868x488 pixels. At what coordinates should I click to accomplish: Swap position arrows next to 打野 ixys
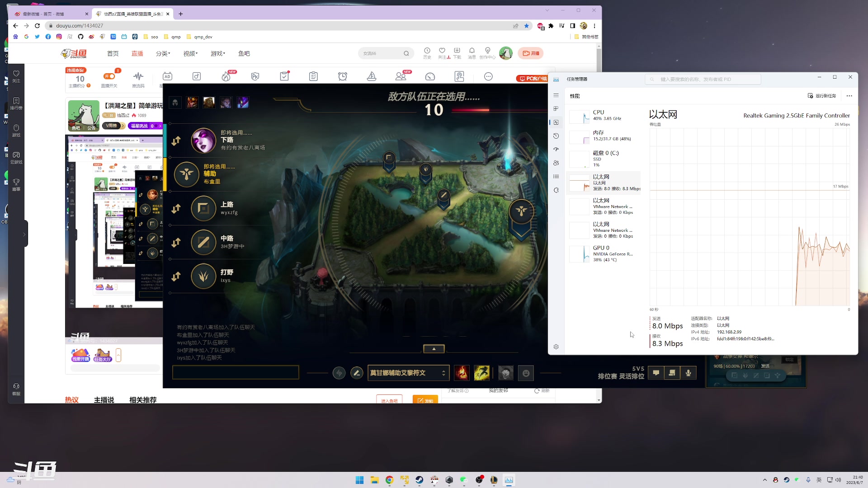pyautogui.click(x=176, y=277)
